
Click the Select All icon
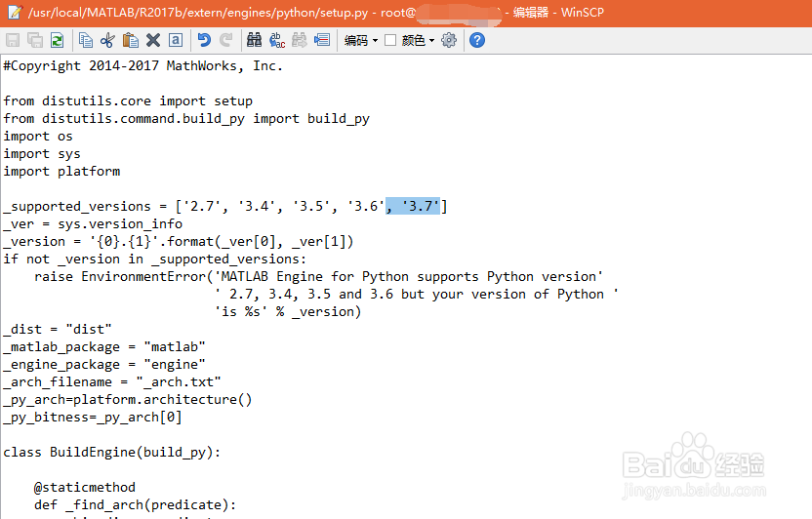[x=176, y=40]
